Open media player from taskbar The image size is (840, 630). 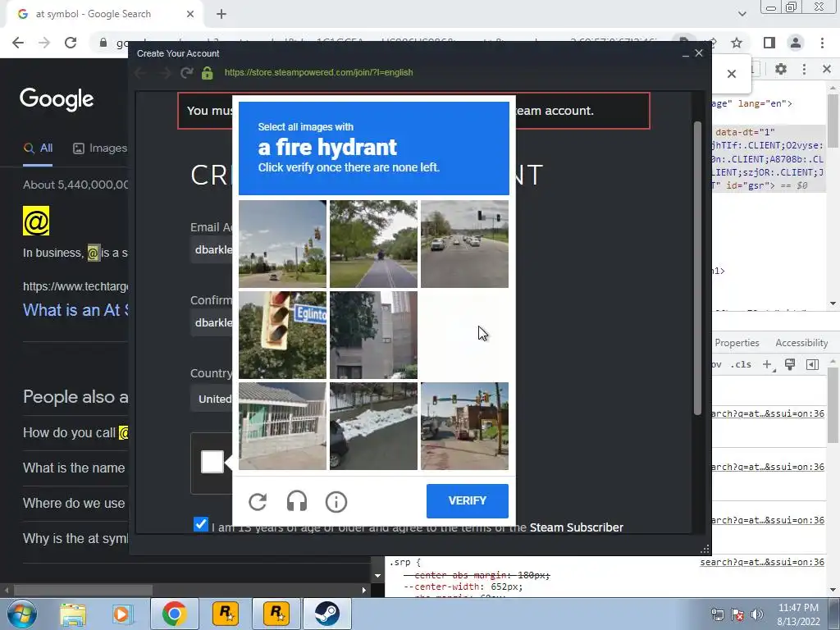coord(121,614)
